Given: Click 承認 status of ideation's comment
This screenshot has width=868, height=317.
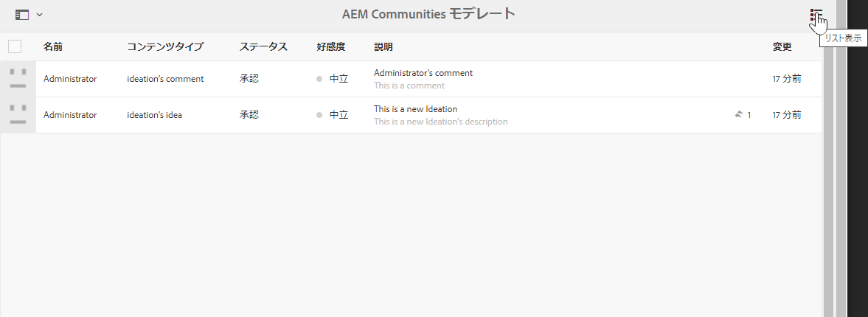Looking at the screenshot, I should click(x=249, y=79).
